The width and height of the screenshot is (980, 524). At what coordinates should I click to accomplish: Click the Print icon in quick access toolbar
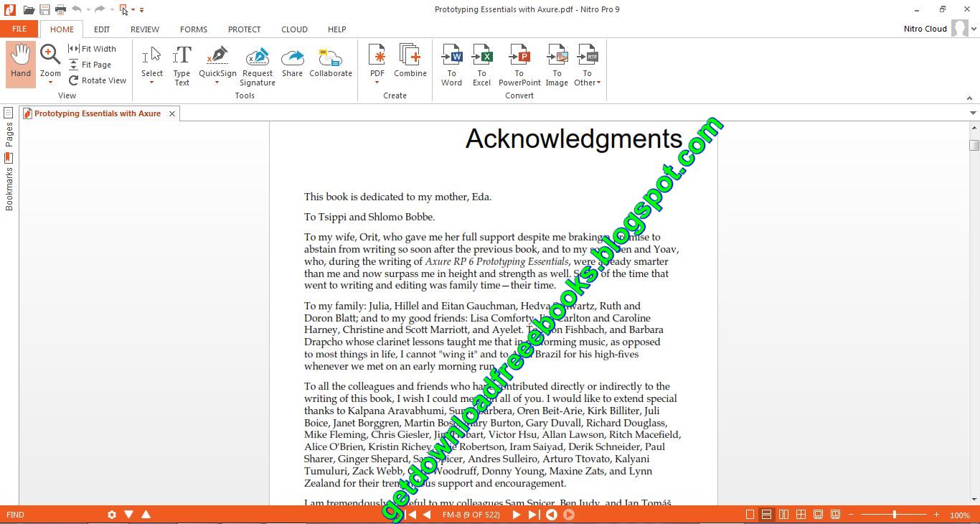[x=61, y=9]
